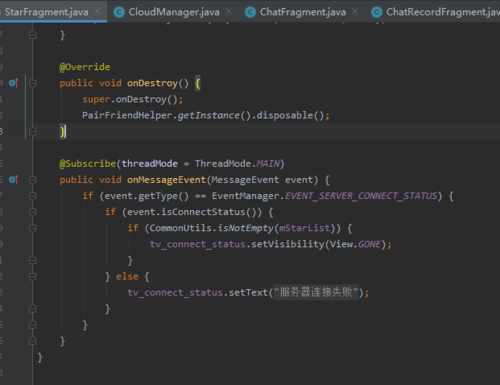
Task: Close the StarFragment.java tab
Action: 97,12
